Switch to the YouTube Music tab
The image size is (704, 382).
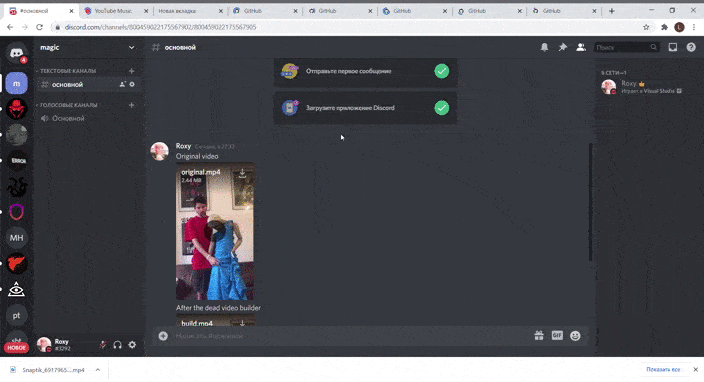tap(116, 11)
